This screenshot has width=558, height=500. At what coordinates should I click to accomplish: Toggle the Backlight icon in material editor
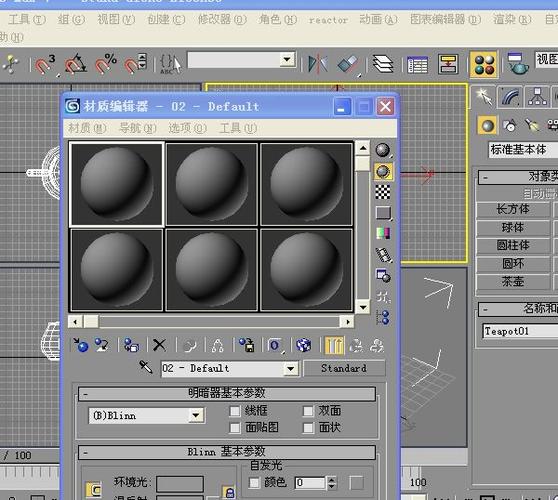click(x=383, y=172)
